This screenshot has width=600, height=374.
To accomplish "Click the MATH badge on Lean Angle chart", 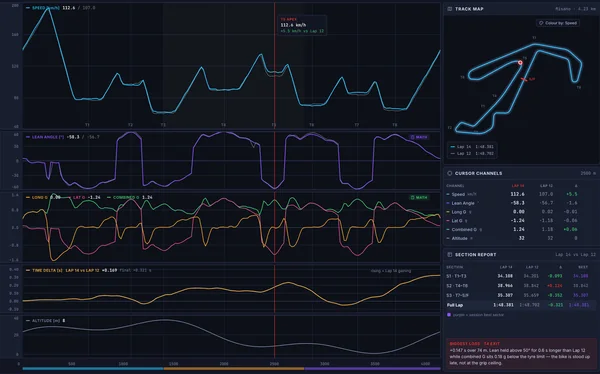I will pos(419,137).
